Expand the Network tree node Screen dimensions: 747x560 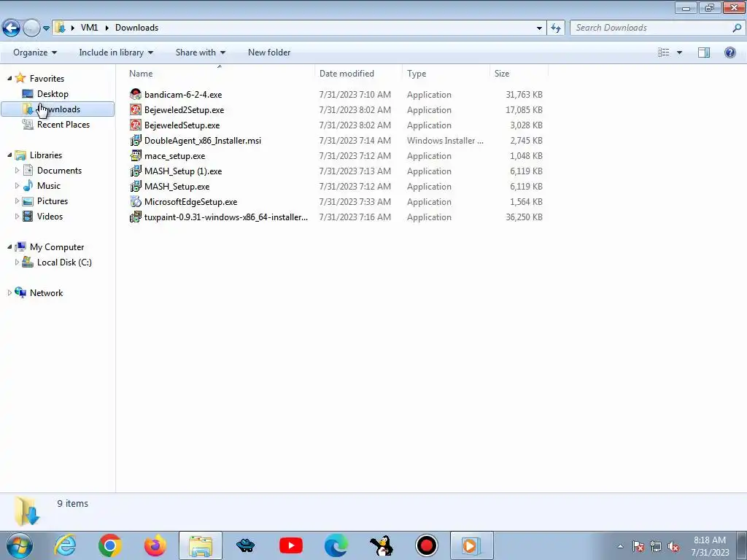pos(9,293)
